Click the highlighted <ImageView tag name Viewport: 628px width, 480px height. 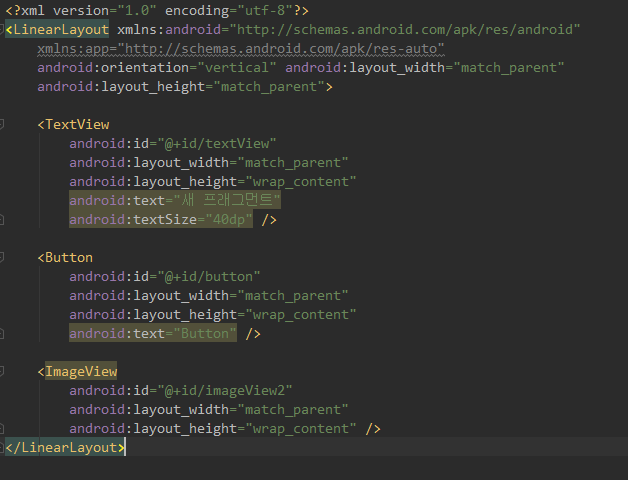[x=81, y=371]
